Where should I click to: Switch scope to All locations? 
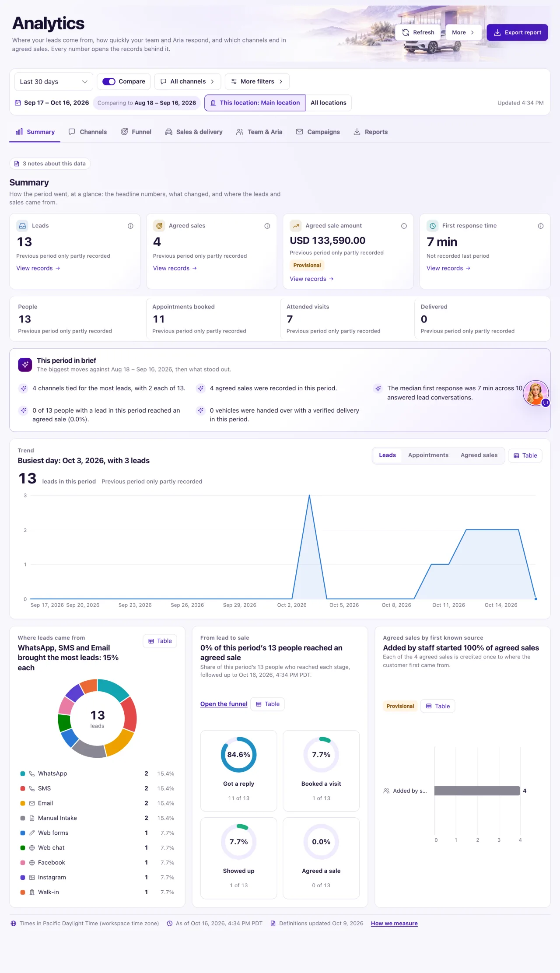point(329,103)
